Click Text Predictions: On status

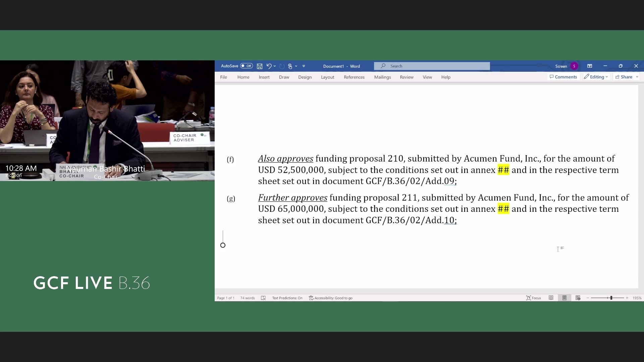pyautogui.click(x=287, y=298)
